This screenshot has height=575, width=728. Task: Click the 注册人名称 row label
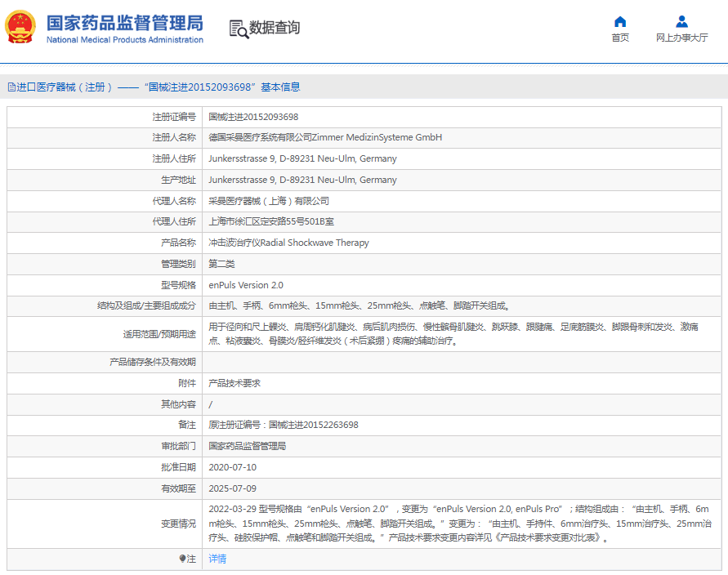click(x=174, y=137)
